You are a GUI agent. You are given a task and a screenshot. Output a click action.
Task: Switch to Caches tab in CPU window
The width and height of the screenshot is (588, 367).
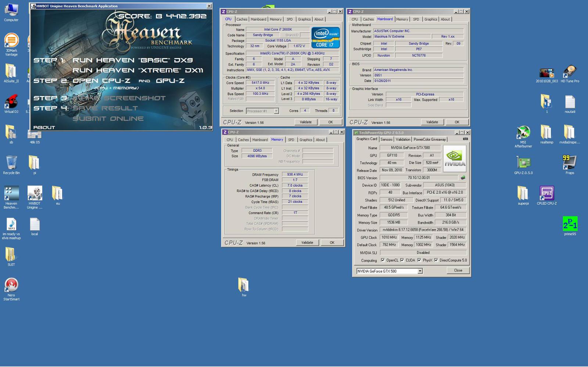pos(242,19)
